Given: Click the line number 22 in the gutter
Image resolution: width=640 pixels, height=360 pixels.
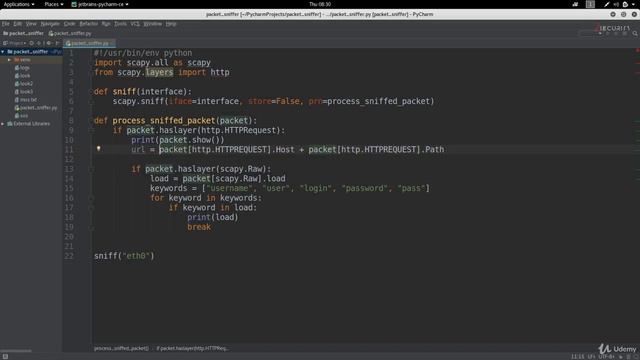Looking at the screenshot, I should point(69,256).
